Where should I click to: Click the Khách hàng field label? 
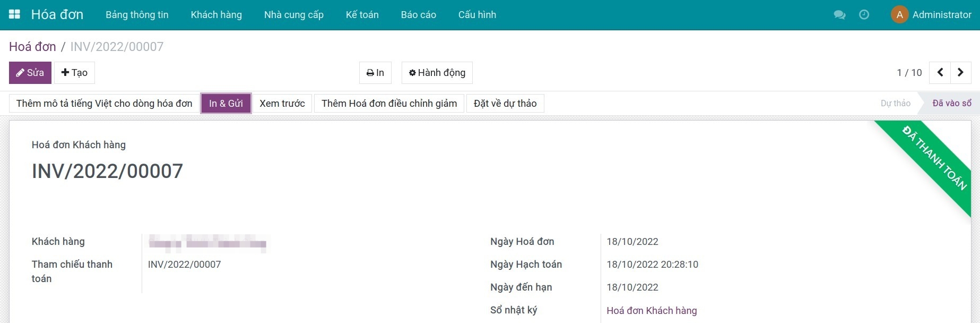(58, 242)
